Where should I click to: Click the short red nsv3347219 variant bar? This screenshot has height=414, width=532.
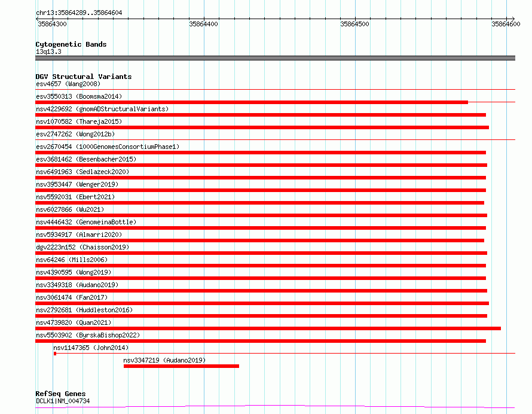[x=181, y=366]
